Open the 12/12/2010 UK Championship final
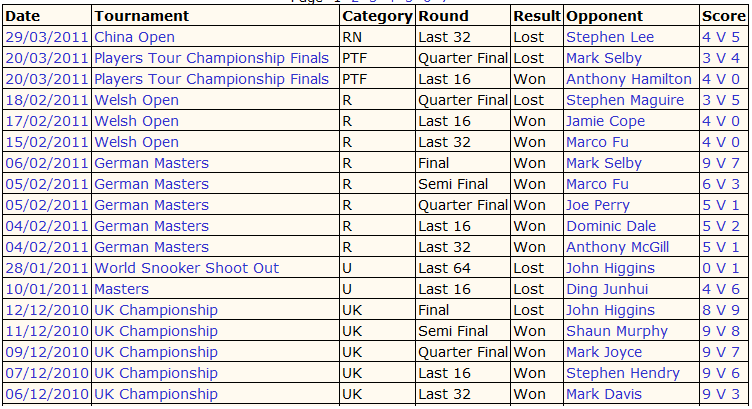Screen dimensions: 752x409 [156, 310]
